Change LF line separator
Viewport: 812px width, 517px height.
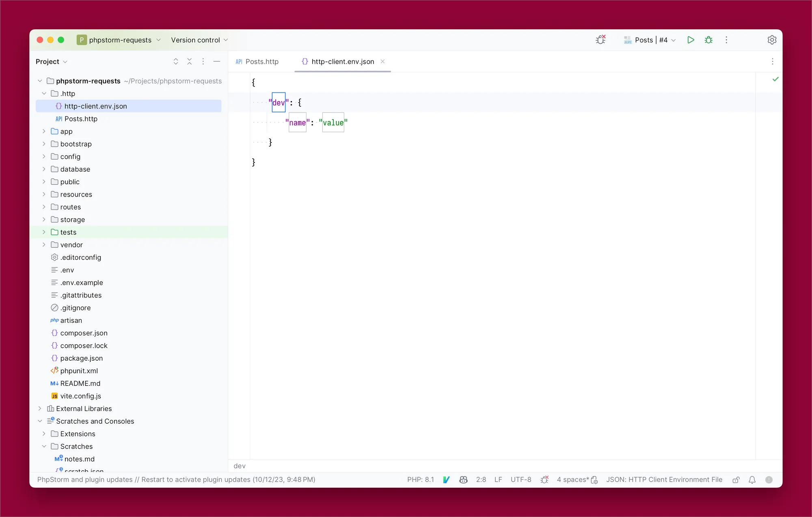coord(498,480)
